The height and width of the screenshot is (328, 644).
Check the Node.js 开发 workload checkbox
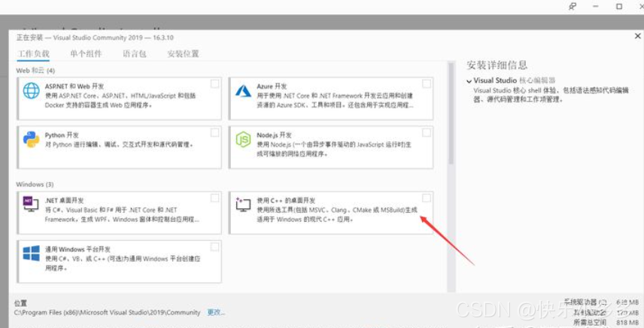click(427, 132)
